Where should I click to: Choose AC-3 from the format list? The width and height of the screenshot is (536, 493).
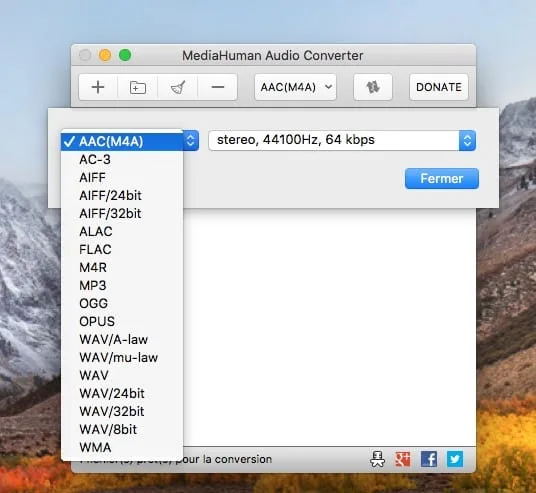[x=122, y=160]
